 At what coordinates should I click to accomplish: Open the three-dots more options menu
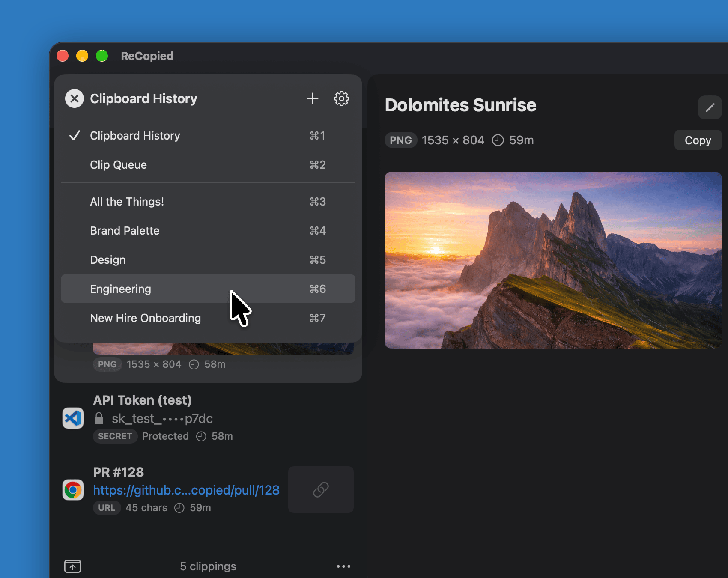pos(343,566)
